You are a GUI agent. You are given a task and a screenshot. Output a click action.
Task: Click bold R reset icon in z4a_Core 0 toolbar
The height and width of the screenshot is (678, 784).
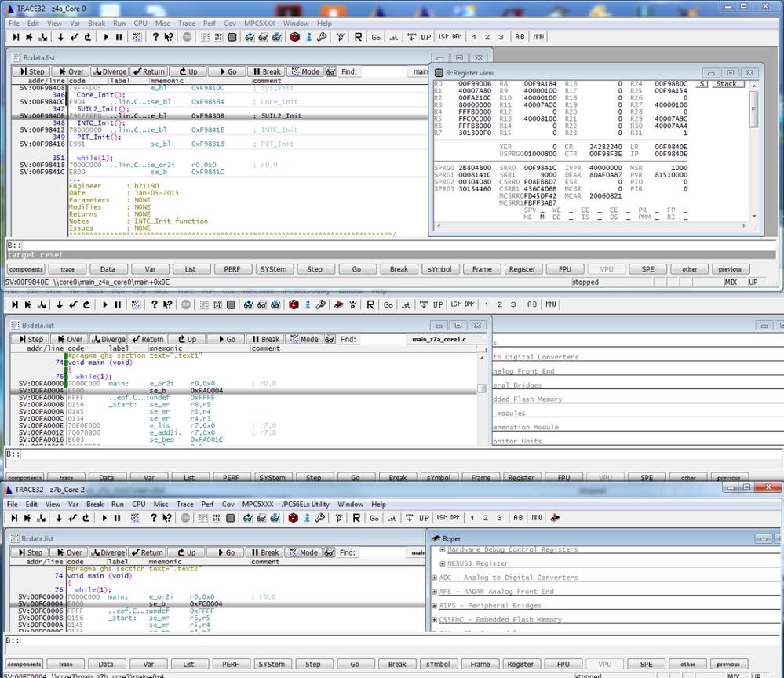(x=358, y=37)
